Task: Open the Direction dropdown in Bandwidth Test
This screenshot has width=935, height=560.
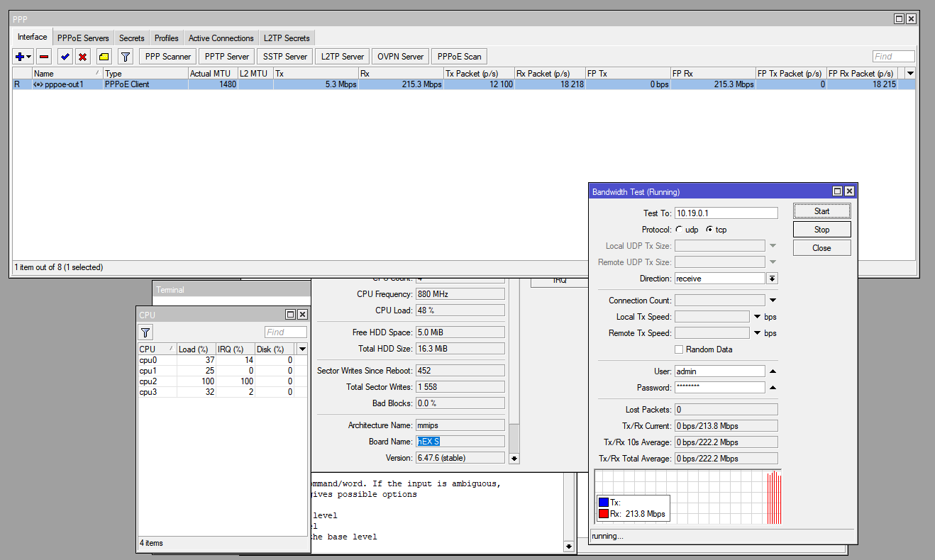Action: tap(773, 279)
